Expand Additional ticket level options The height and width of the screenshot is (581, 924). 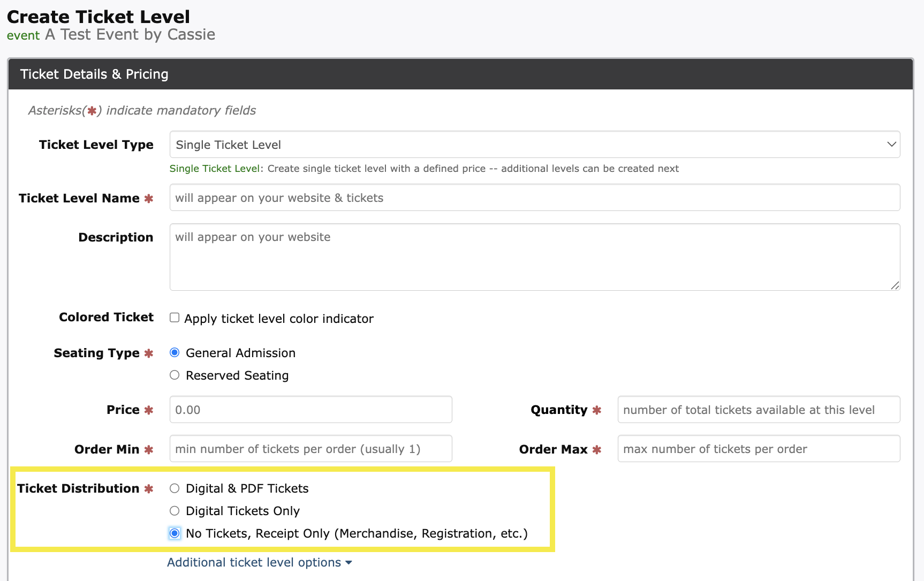254,562
